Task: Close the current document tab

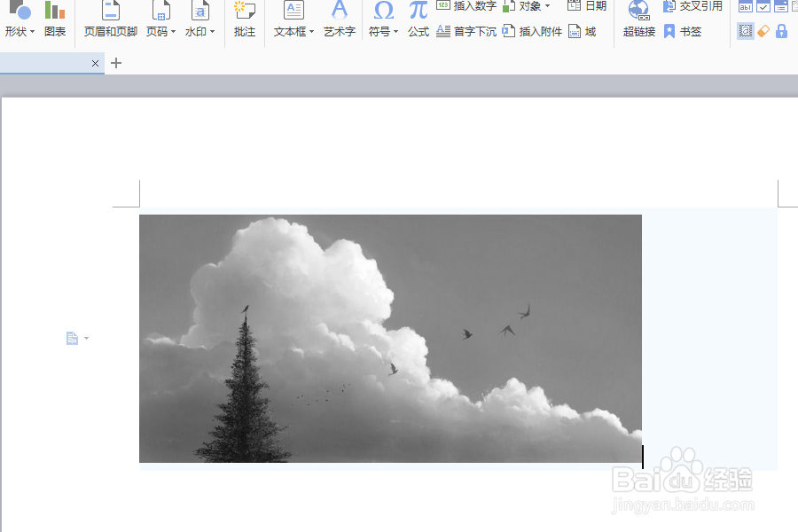Action: [x=95, y=63]
